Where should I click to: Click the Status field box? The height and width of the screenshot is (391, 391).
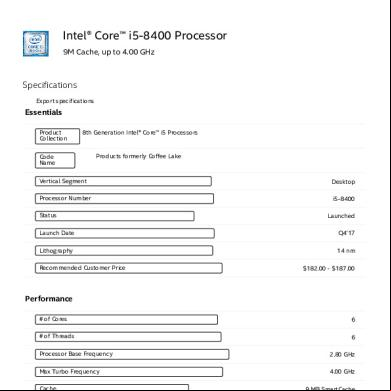click(115, 216)
